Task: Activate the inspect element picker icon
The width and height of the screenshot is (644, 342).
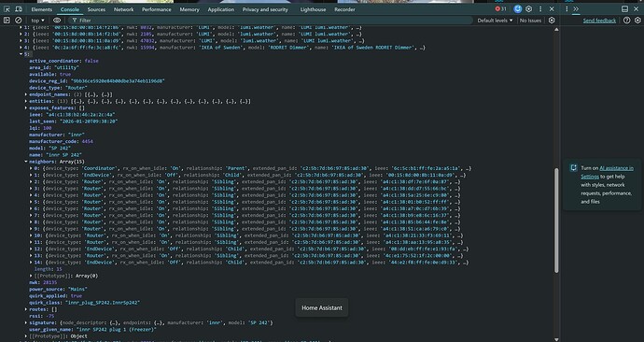Action: 7,9
